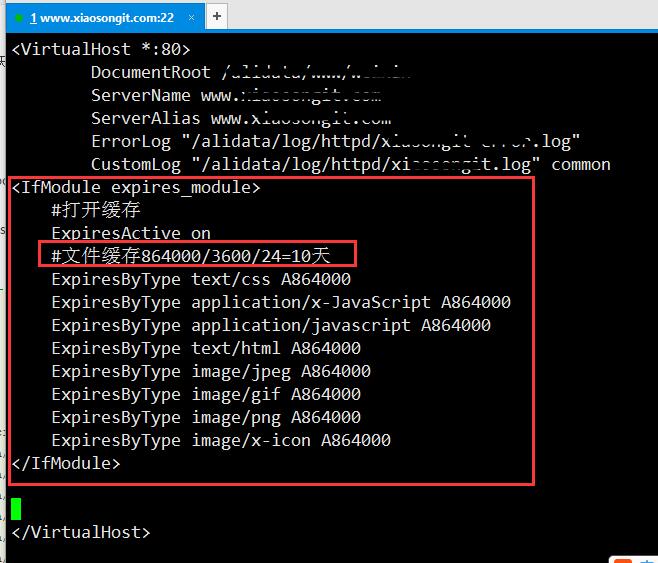
Task: Open a new session tab with the plus button
Action: tap(217, 16)
